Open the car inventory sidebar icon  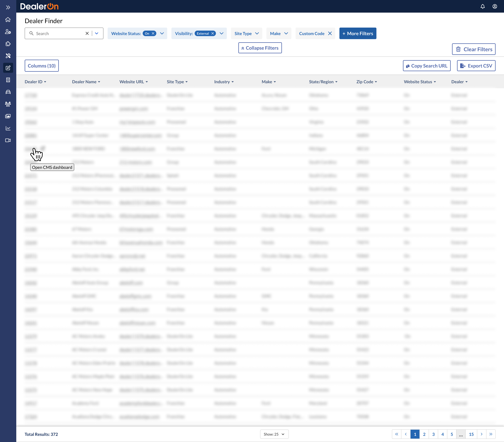pos(8,92)
